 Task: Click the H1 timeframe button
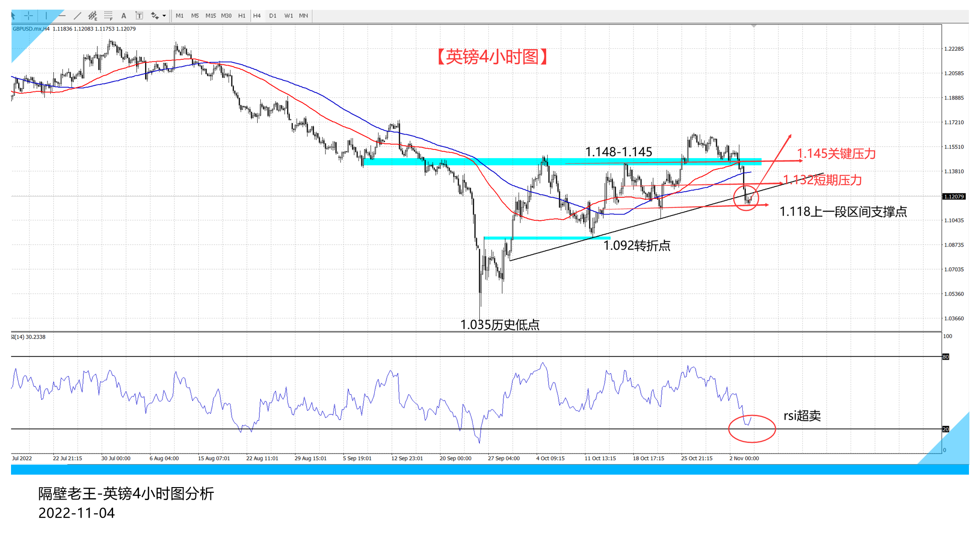click(x=242, y=16)
